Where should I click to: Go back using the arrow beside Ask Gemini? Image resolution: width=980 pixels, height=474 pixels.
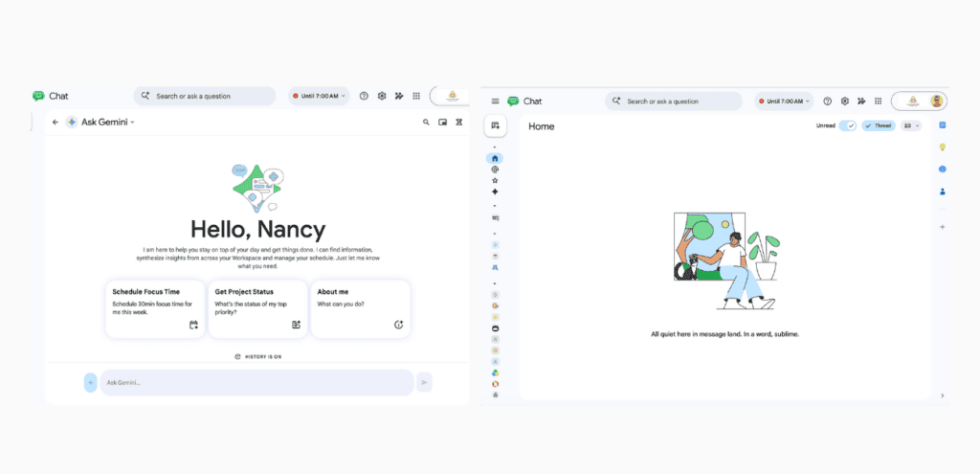(x=56, y=123)
